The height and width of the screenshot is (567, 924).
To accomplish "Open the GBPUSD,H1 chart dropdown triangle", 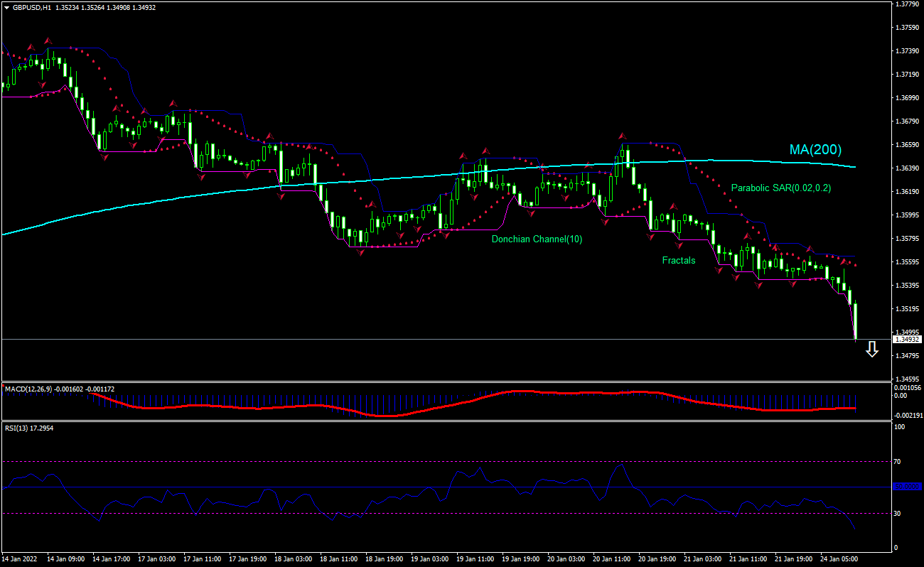I will coord(7,9).
